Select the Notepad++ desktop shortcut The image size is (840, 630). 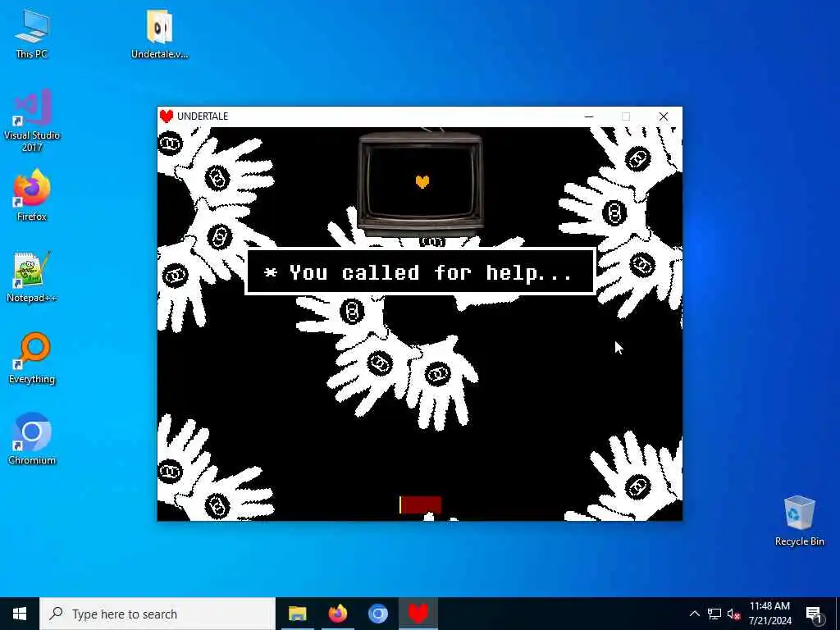click(x=32, y=277)
